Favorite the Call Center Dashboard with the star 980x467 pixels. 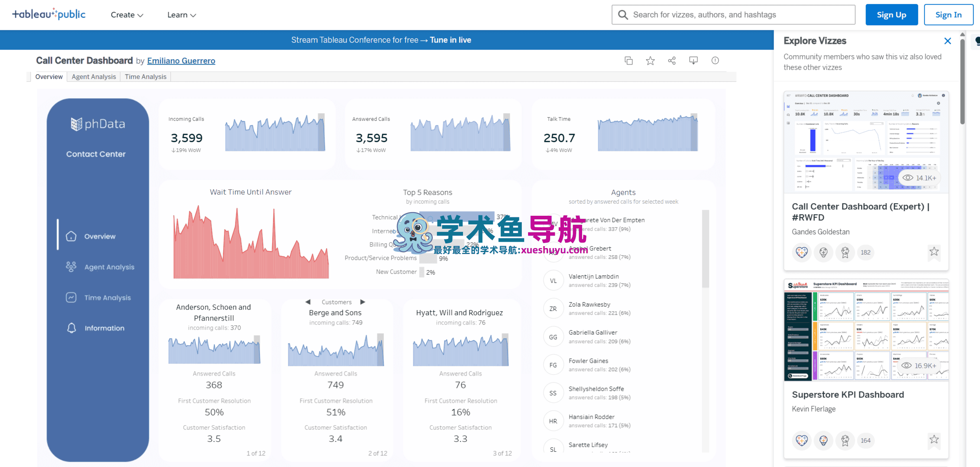[650, 61]
